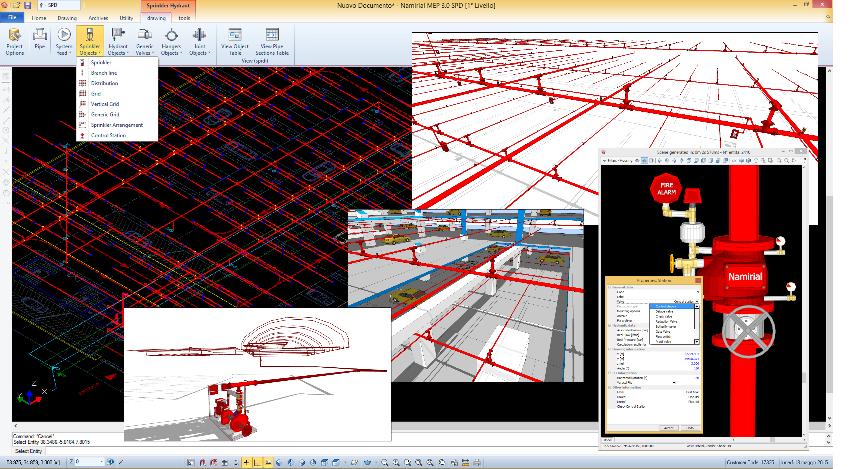The image size is (868, 469).
Task: Open View Pipe Sections Table
Action: pos(272,41)
